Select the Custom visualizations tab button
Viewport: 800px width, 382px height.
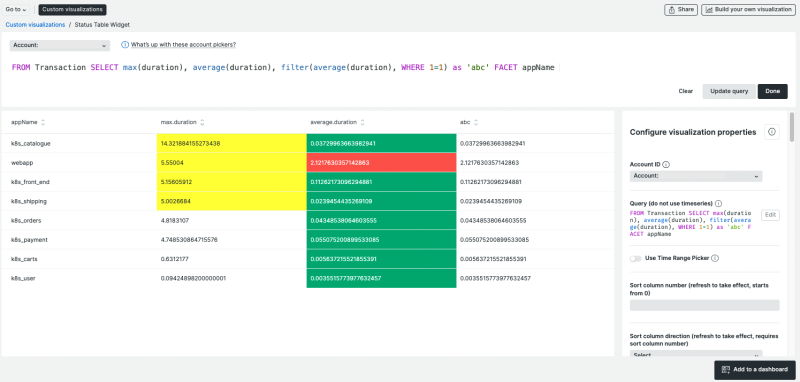[72, 9]
